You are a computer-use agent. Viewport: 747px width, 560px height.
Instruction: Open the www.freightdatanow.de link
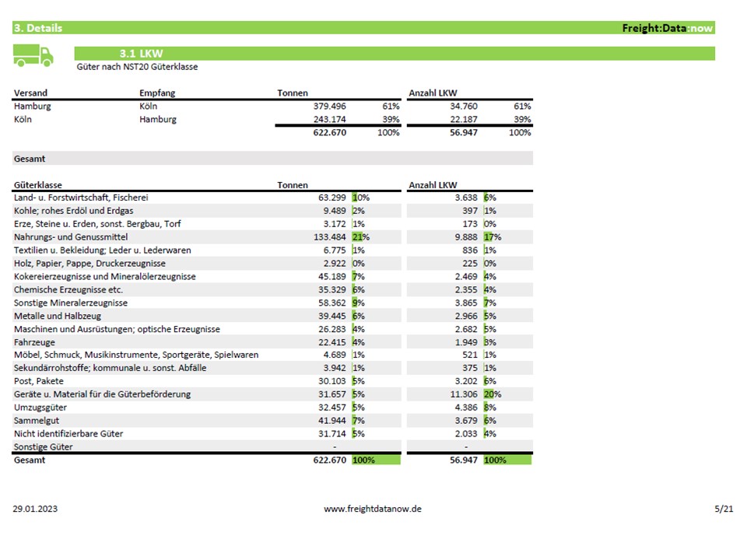coord(373,509)
